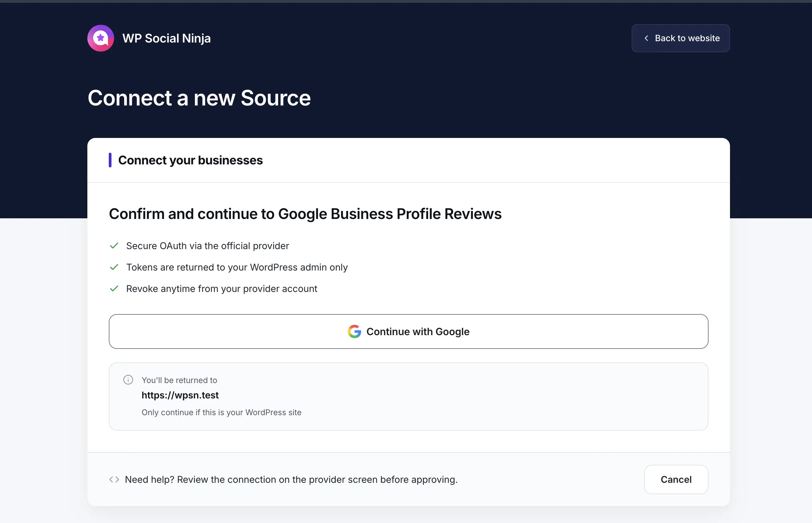
Task: Cancel the connection
Action: click(676, 479)
